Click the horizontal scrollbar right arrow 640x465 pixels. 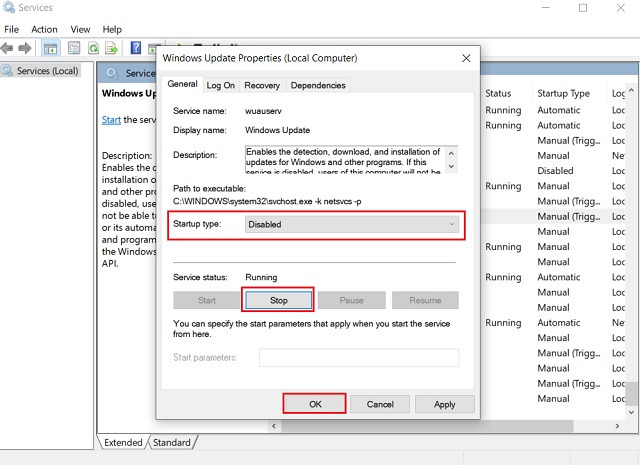tap(617, 426)
